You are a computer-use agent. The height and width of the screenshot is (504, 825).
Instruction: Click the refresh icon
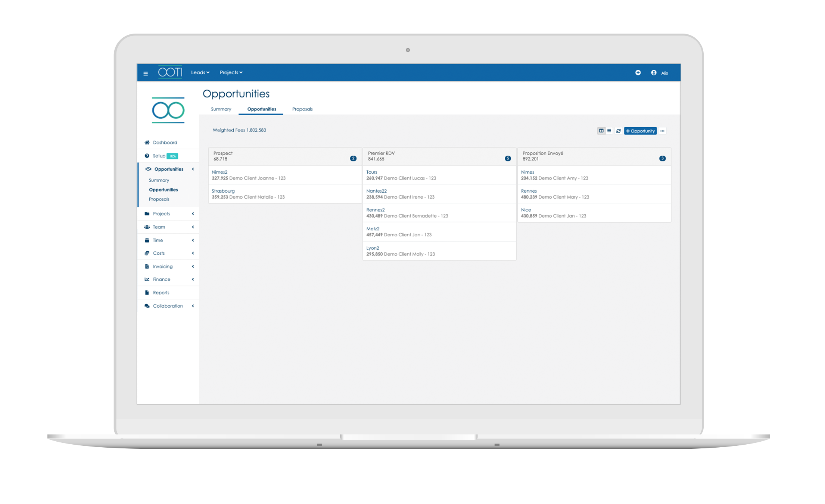point(619,131)
